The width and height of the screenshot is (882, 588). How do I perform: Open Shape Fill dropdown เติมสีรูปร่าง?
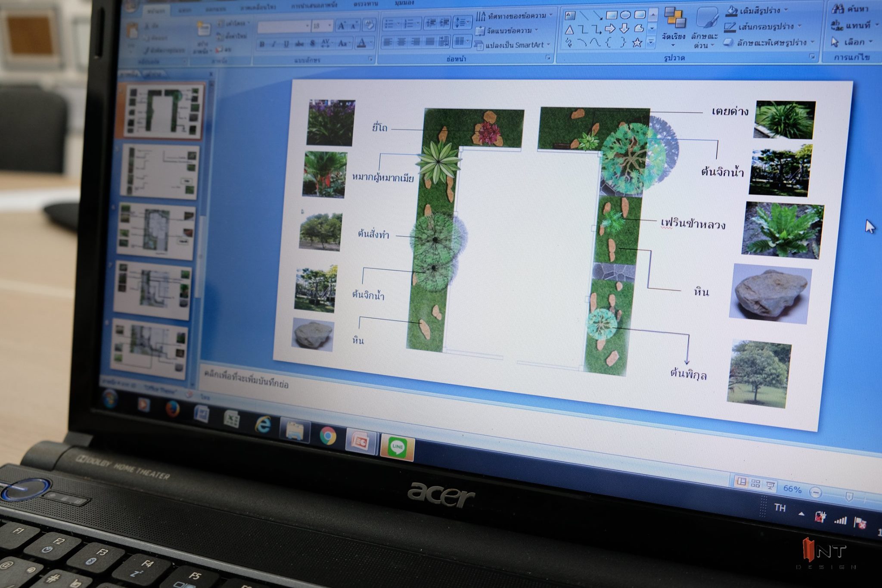[757, 10]
